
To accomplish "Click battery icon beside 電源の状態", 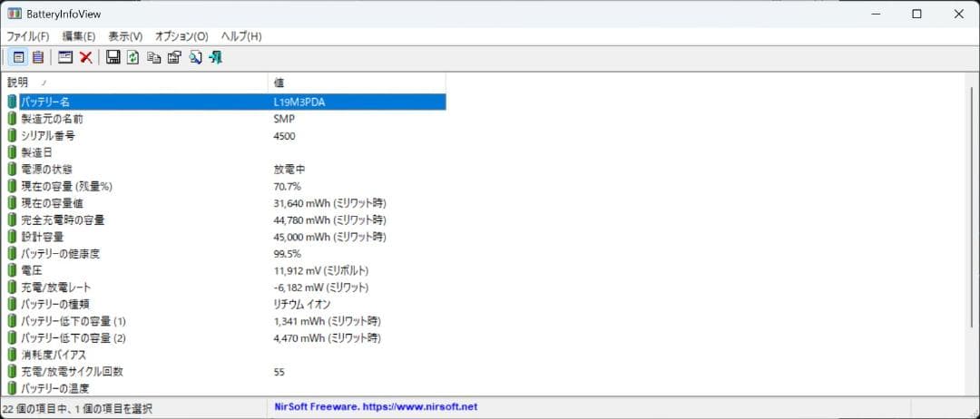I will [12, 170].
